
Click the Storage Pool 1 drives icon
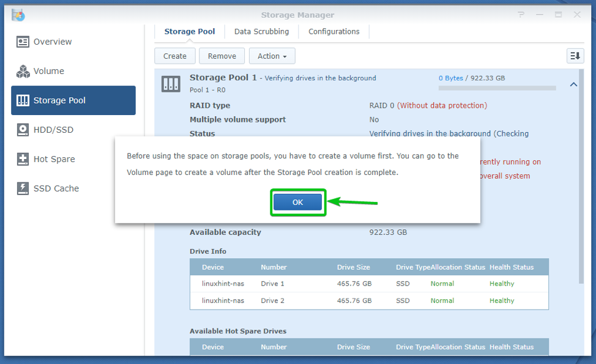[171, 84]
